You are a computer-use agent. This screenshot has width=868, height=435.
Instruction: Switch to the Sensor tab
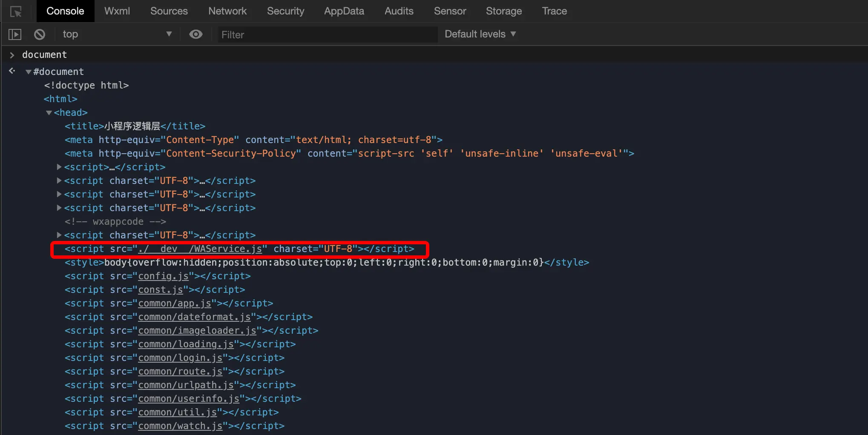[x=450, y=11]
